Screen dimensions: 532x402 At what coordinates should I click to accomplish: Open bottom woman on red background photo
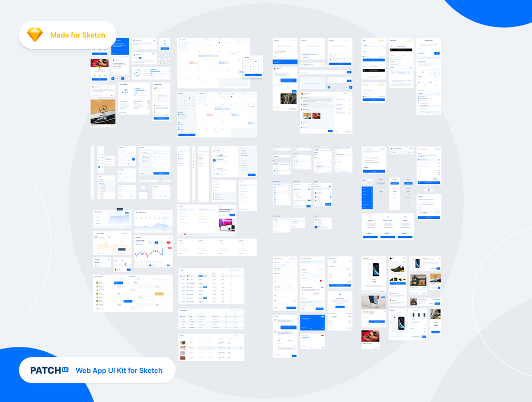(370, 336)
